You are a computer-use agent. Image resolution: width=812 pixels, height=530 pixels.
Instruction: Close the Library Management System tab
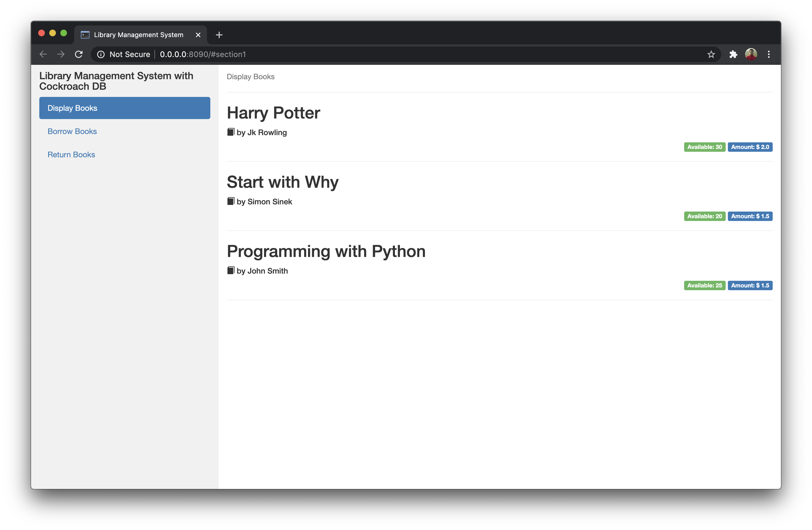tap(198, 35)
